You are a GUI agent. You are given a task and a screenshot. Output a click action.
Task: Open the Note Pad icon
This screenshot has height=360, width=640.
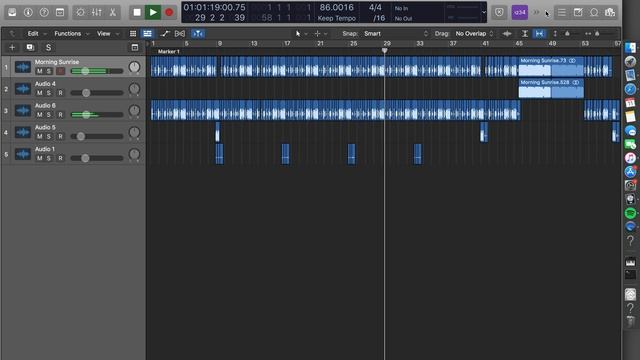click(x=578, y=13)
